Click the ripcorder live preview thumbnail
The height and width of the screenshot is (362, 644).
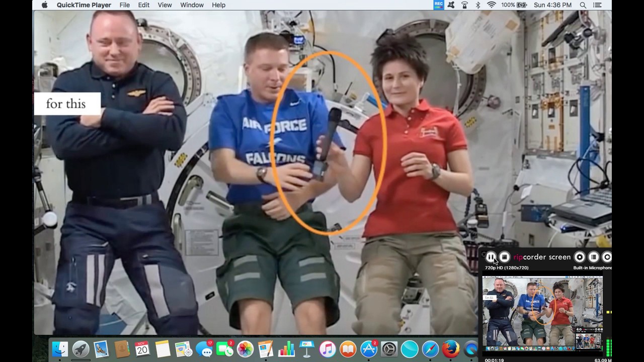542,313
